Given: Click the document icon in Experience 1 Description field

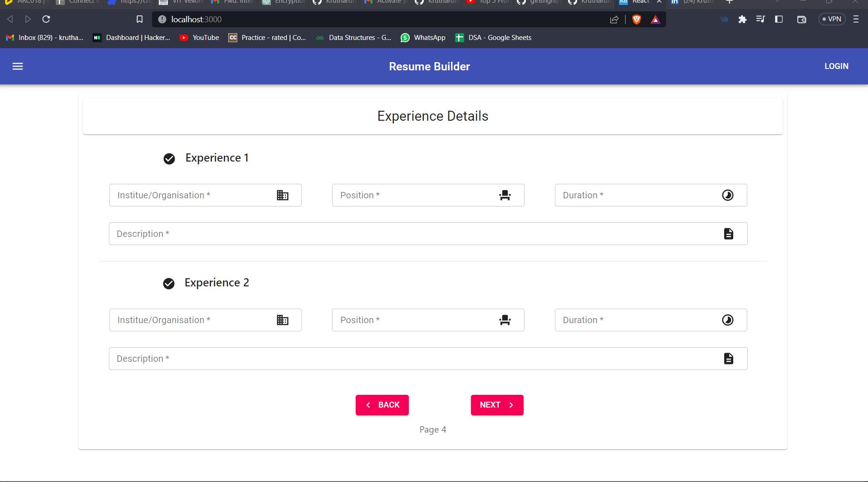Looking at the screenshot, I should (x=729, y=233).
